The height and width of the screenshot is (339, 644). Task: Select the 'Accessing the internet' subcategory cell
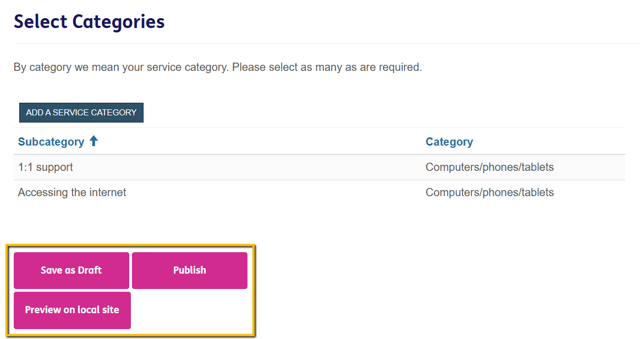[x=72, y=192]
